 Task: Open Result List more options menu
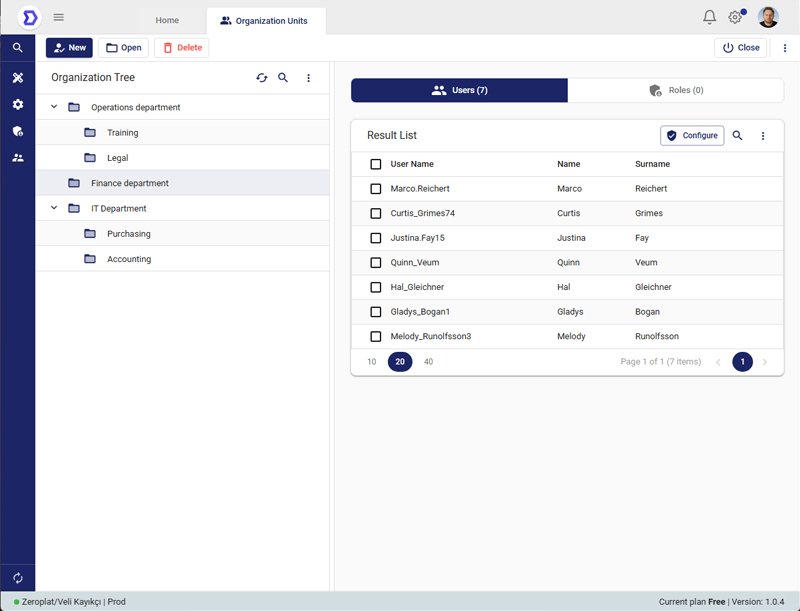pyautogui.click(x=763, y=136)
